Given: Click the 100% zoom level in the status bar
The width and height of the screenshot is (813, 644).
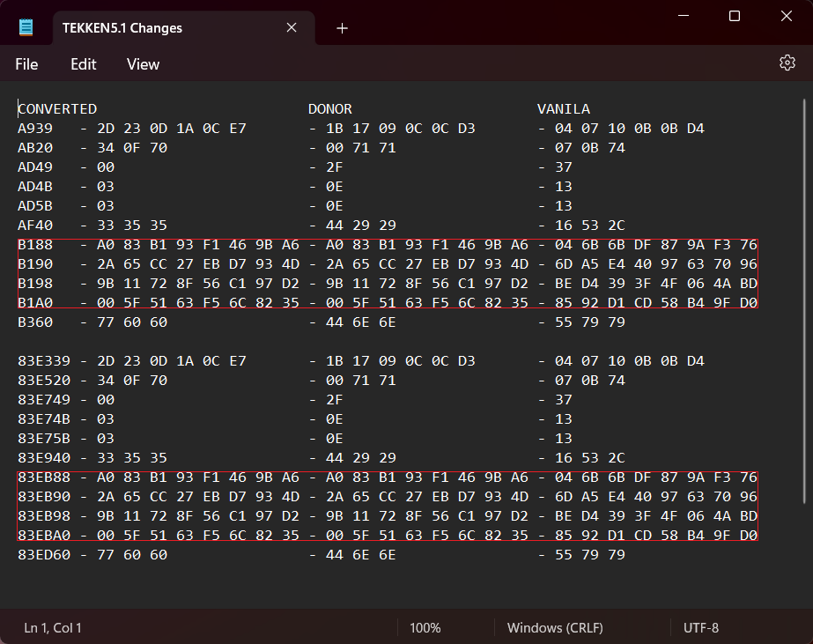Looking at the screenshot, I should 425,628.
